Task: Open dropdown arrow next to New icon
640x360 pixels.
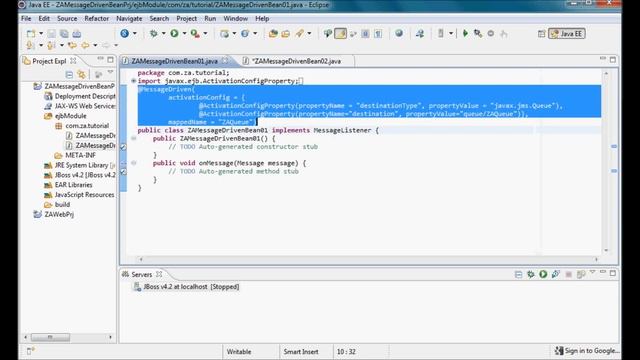Action: click(x=40, y=33)
